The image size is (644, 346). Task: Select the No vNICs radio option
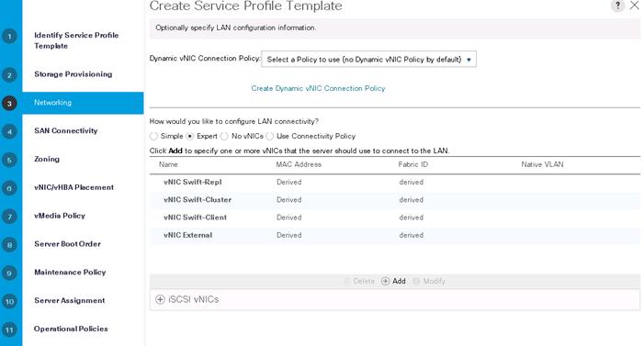pyautogui.click(x=224, y=136)
